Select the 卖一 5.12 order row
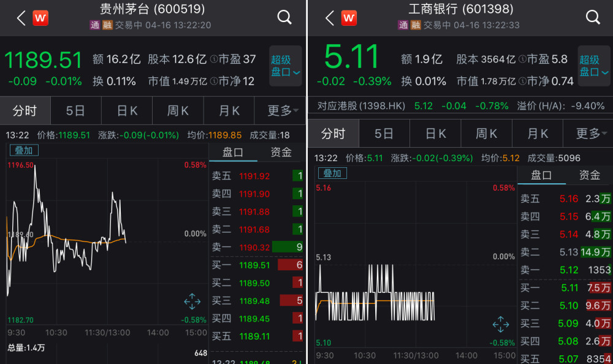 pos(565,270)
